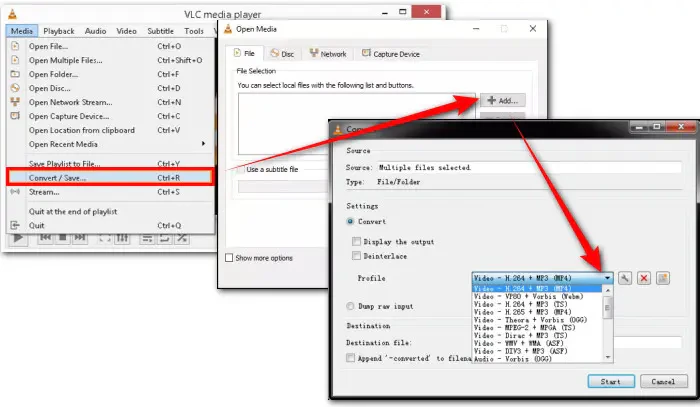Enable Show more options checkbox

click(229, 257)
